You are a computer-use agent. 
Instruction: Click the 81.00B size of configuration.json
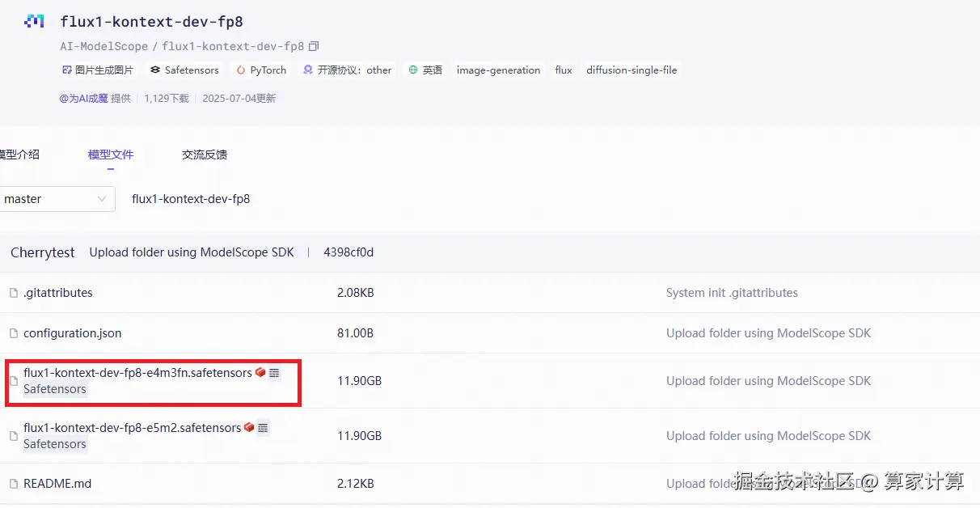pos(355,333)
